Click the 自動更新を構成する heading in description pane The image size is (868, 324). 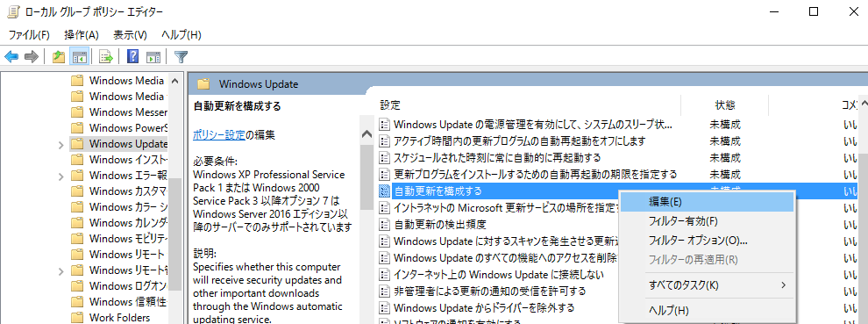(x=237, y=106)
